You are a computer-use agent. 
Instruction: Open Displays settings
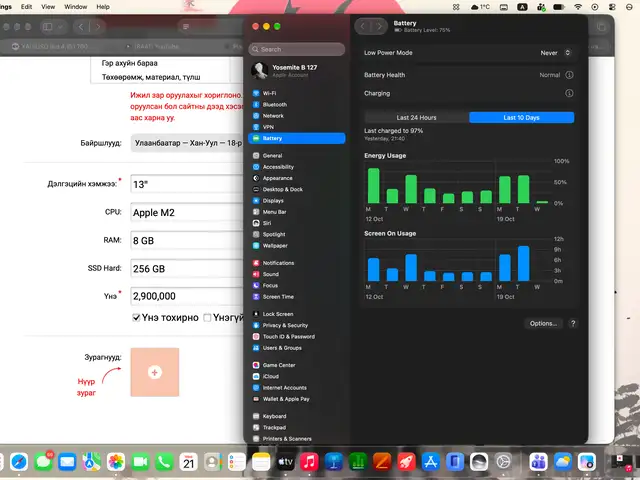(x=297, y=201)
